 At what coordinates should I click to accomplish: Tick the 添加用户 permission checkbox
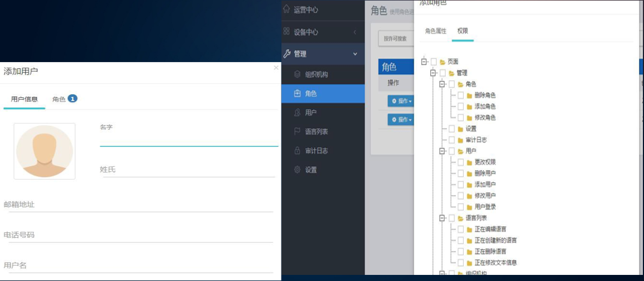pos(460,184)
